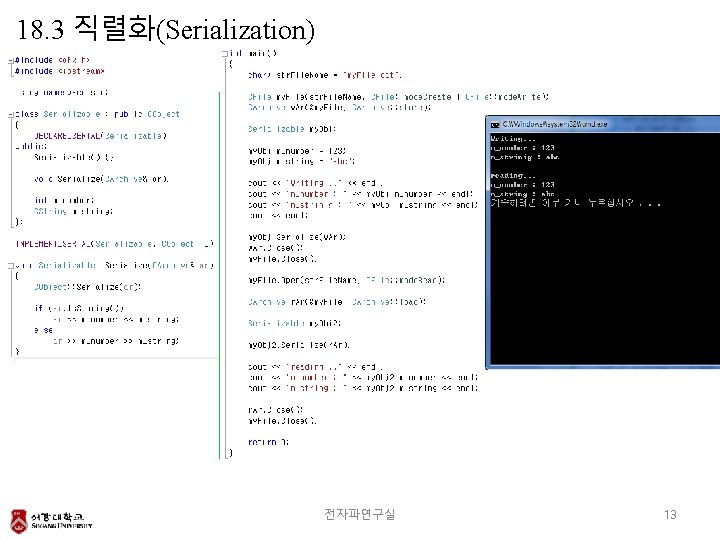
Task: Collapse the void Serializable::Serialize function block
Action: pyautogui.click(x=11, y=266)
